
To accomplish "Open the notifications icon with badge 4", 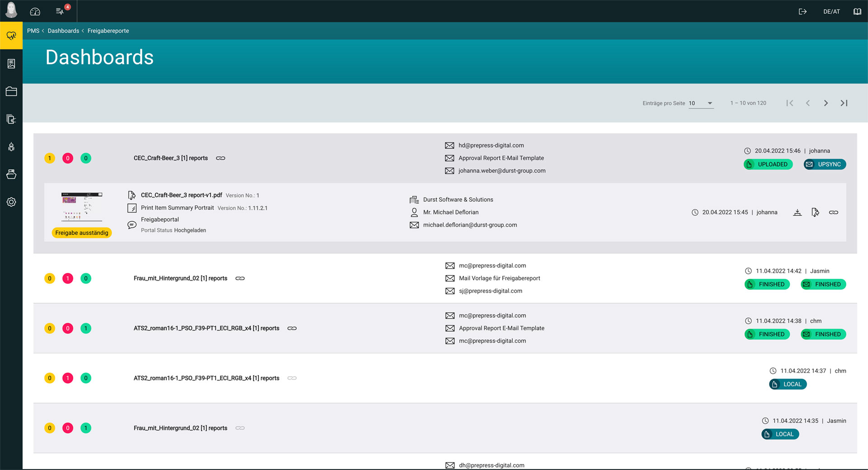I will click(61, 11).
